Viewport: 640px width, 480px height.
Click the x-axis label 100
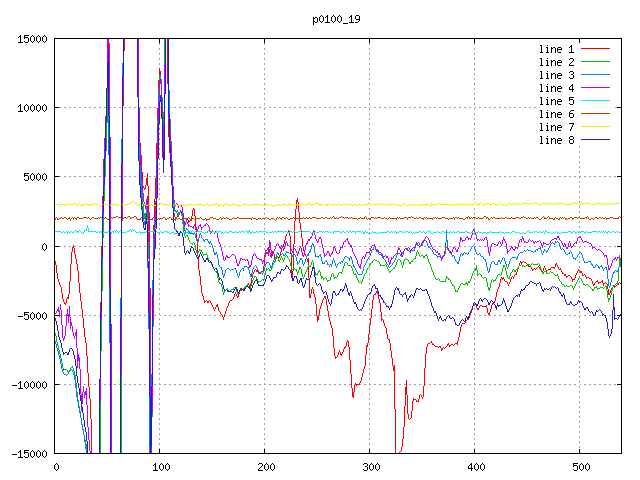[161, 467]
